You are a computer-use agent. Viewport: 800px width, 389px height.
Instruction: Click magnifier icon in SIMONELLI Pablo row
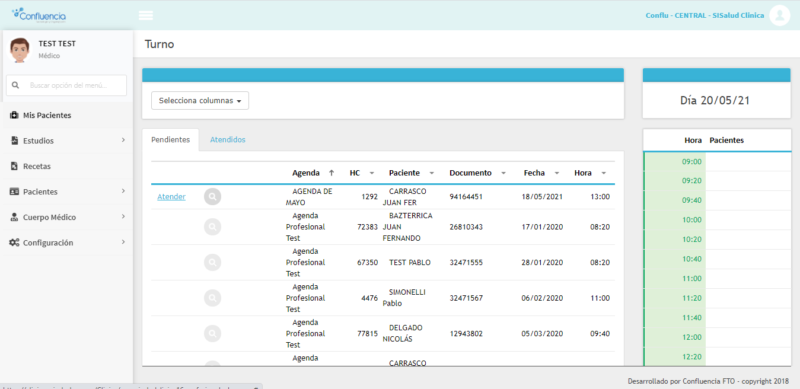coord(213,298)
